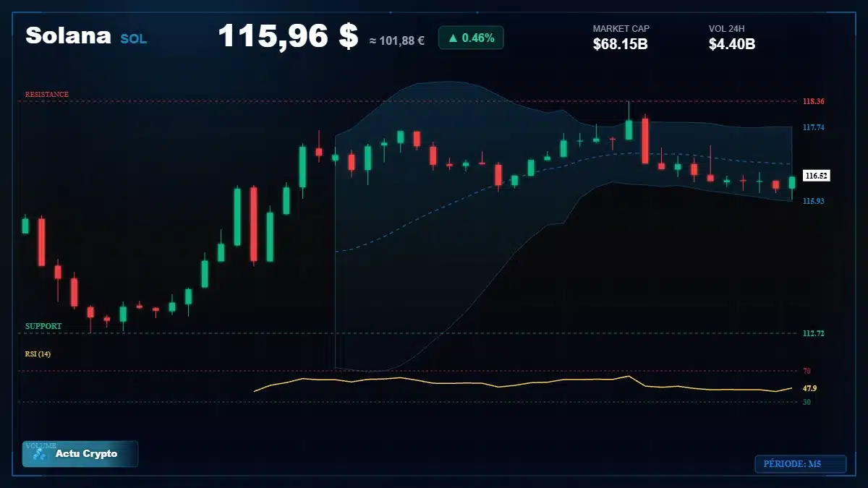Click the Actu Crypto logo icon
Screen dimensions: 868x488
[40, 454]
